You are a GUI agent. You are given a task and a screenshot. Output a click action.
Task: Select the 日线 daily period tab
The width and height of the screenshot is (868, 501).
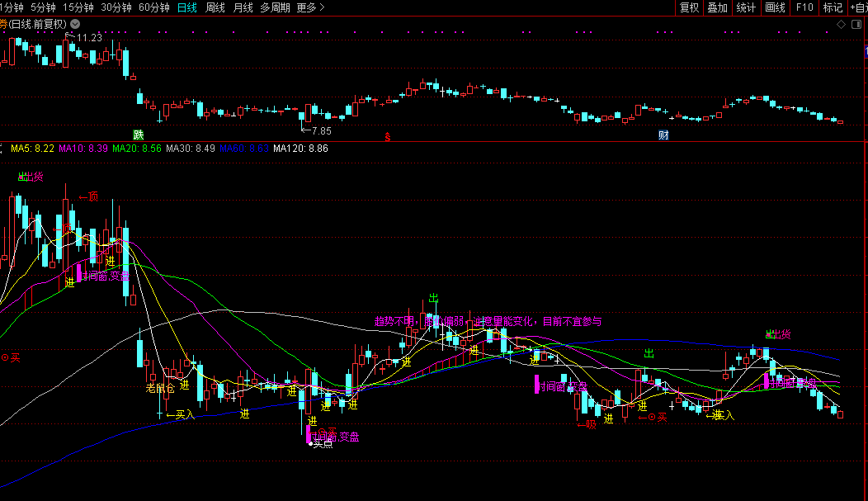[x=187, y=7]
